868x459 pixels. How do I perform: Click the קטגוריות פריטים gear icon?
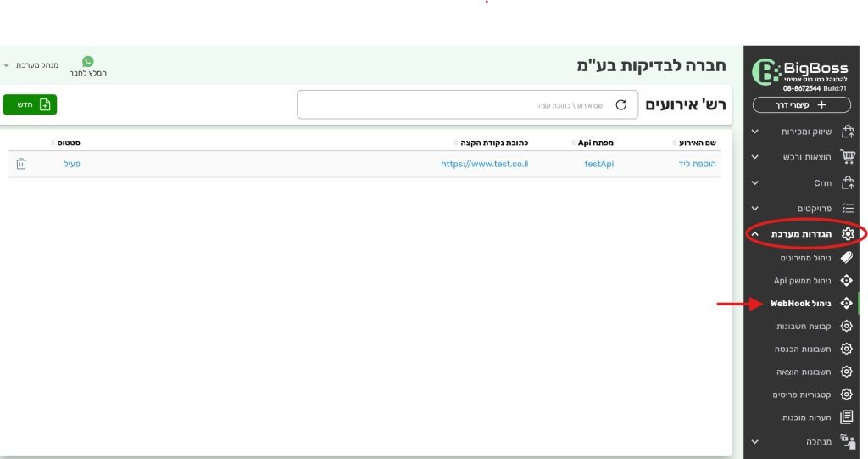(x=847, y=395)
